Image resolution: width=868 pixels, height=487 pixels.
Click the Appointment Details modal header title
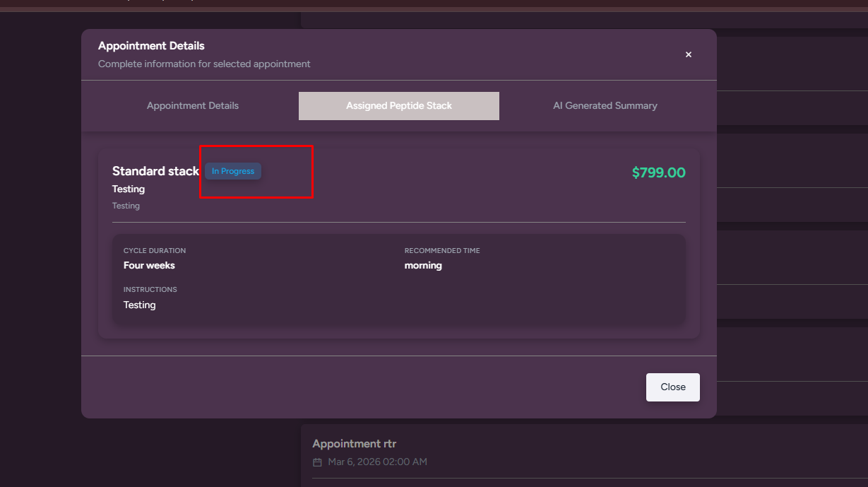(x=151, y=46)
